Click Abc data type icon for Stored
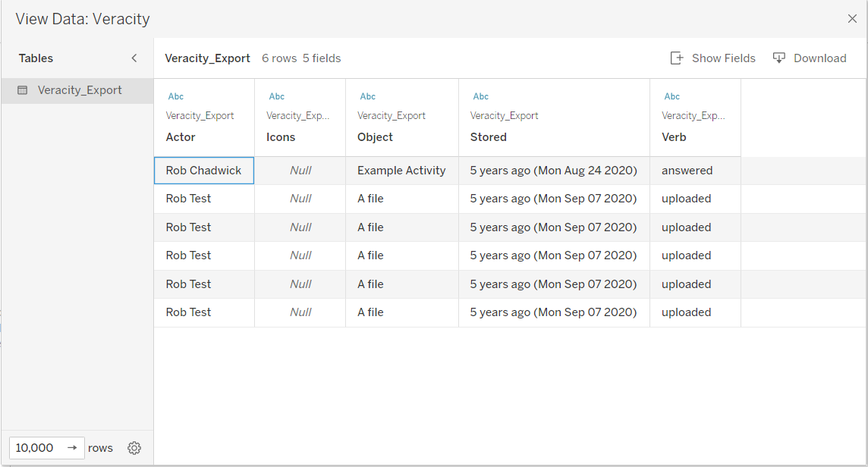The width and height of the screenshot is (868, 467). click(481, 96)
